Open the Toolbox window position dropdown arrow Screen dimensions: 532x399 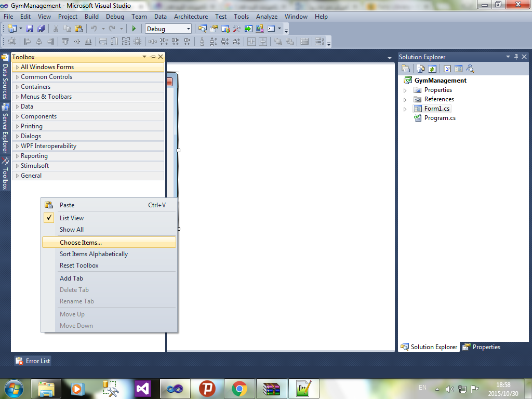click(144, 57)
